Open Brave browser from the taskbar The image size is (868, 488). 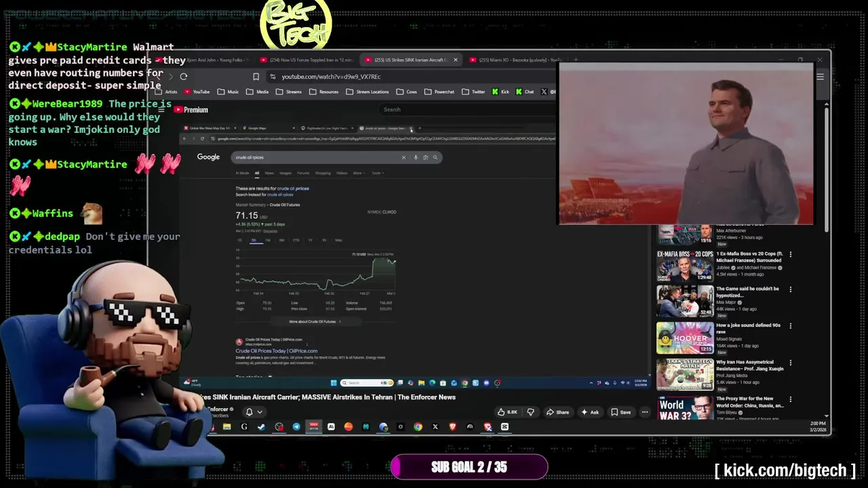[453, 427]
